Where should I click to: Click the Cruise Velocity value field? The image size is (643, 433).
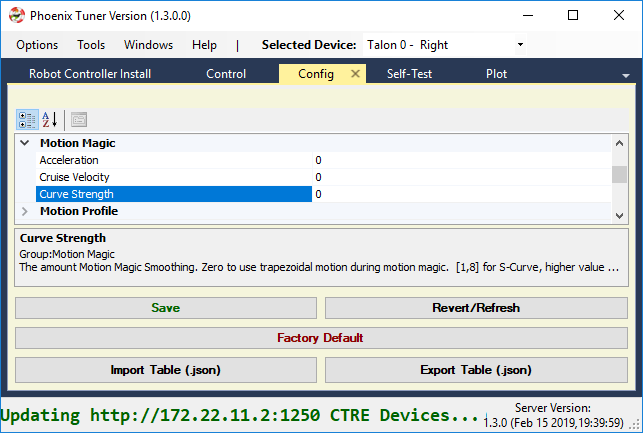(461, 177)
